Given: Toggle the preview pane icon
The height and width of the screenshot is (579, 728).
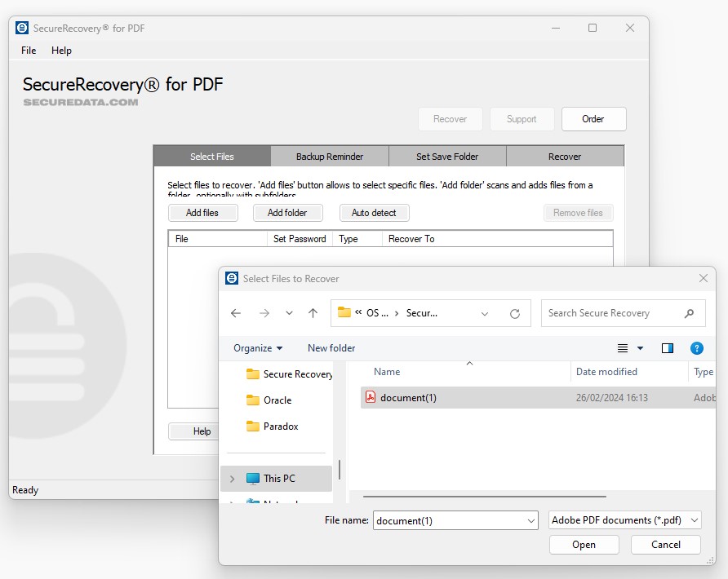Looking at the screenshot, I should pos(668,347).
